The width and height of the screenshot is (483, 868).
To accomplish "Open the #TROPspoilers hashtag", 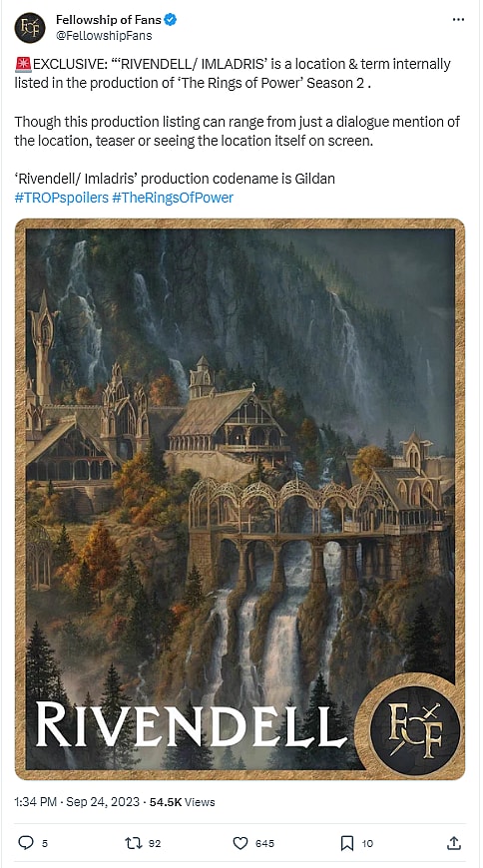I will (62, 198).
